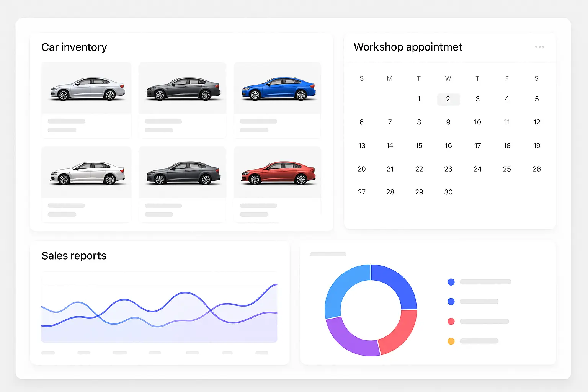Choose the dark gray car in bottom row

click(x=183, y=173)
